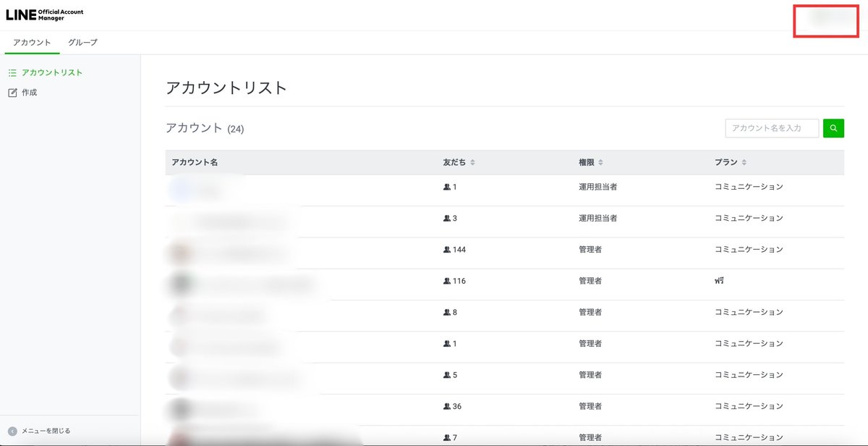Click the friend icon in the 5 row

[x=447, y=375]
